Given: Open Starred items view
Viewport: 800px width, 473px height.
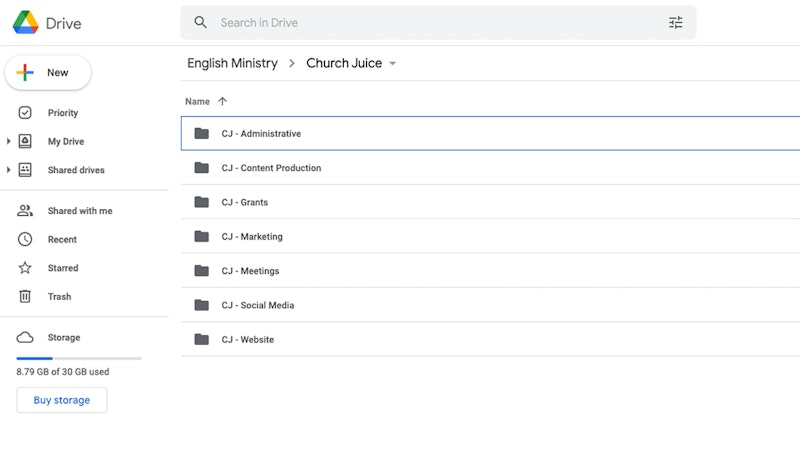Looking at the screenshot, I should coord(63,268).
